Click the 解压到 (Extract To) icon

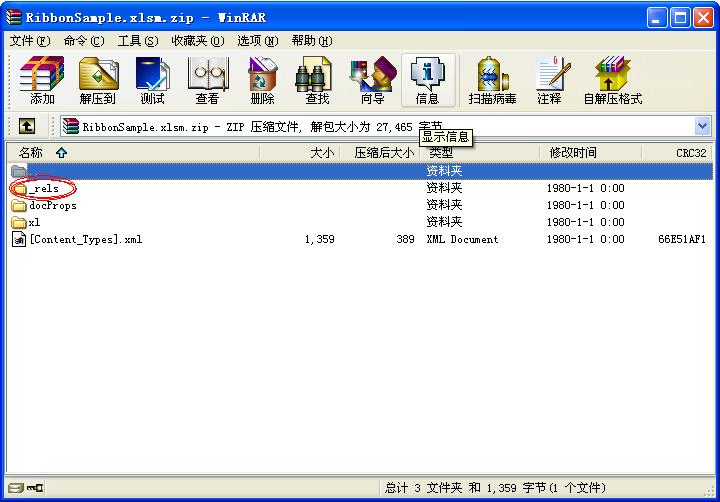coord(97,80)
